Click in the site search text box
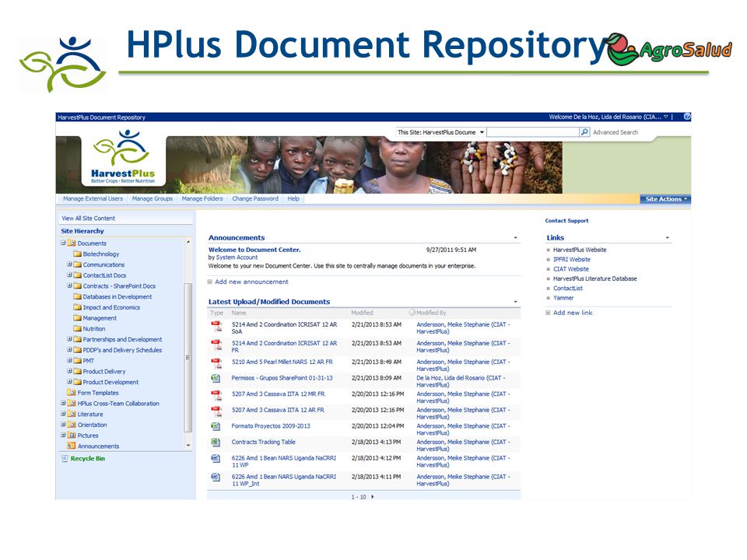Image resolution: width=747 pixels, height=560 pixels. [x=532, y=132]
